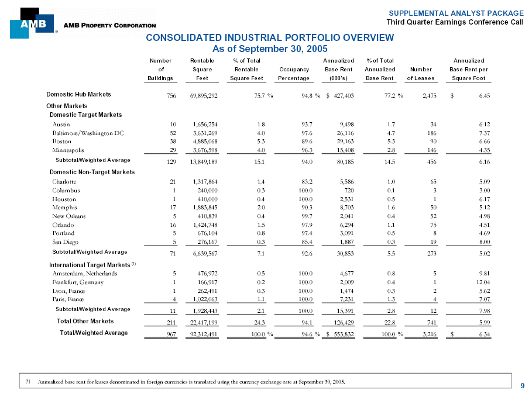Select the New Orleans row label

coord(68,216)
